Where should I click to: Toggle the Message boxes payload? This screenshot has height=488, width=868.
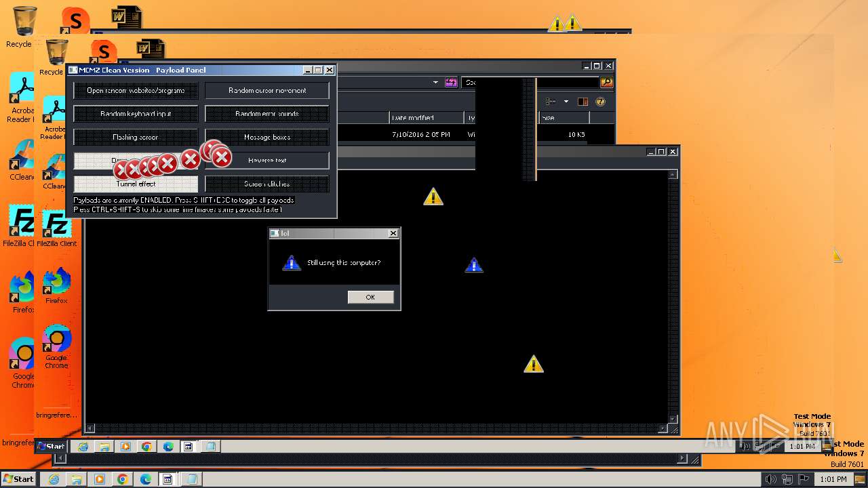coord(267,137)
